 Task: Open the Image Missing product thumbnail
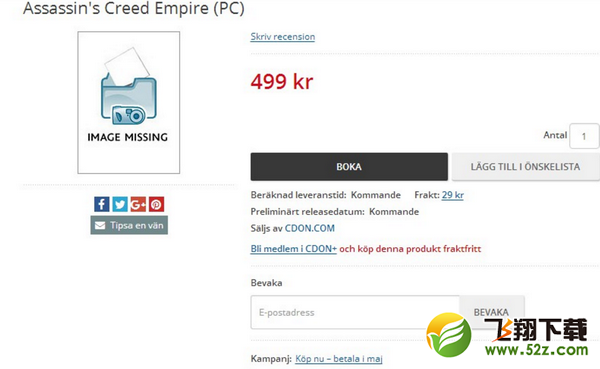point(129,103)
